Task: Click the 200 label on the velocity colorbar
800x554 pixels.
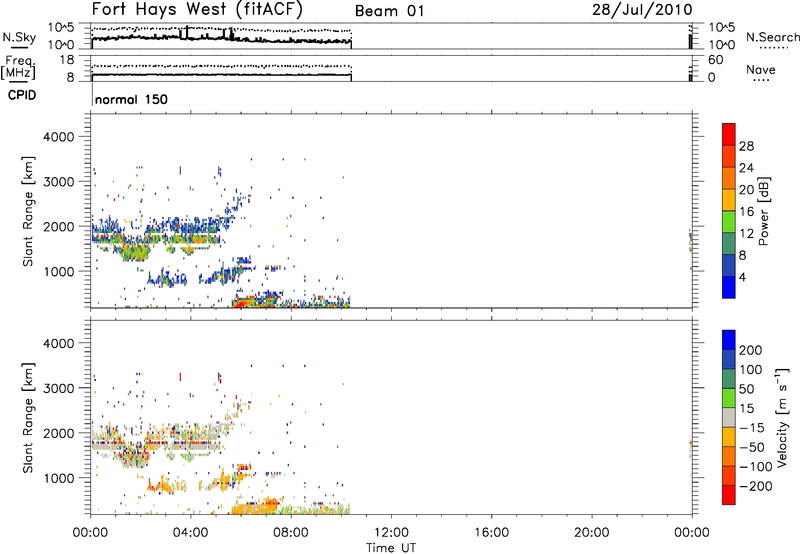Action: [x=751, y=350]
